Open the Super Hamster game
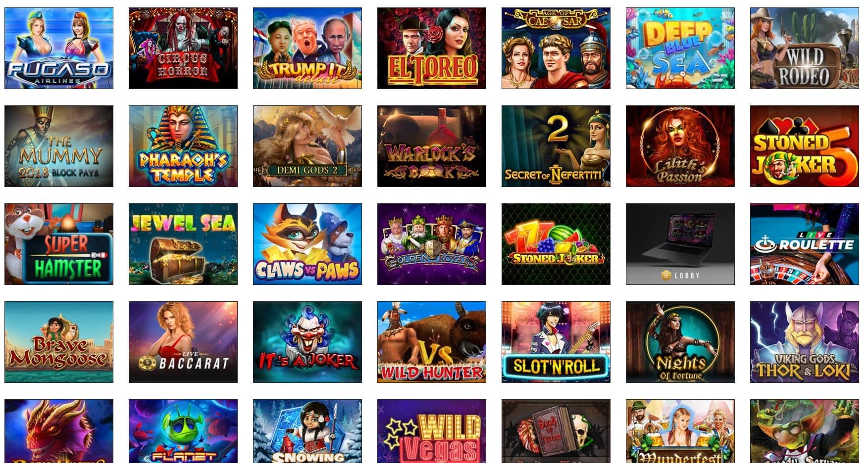Viewport: 868px width, 463px height. tap(59, 244)
